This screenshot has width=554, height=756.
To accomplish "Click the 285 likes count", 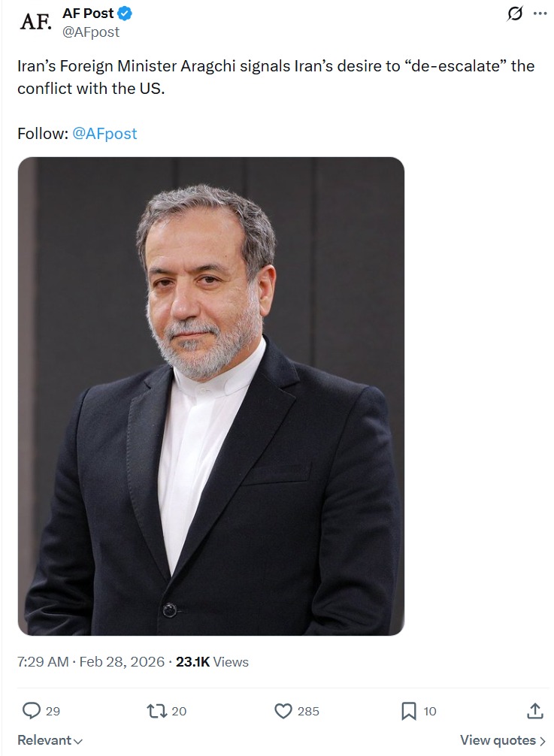I will click(309, 711).
